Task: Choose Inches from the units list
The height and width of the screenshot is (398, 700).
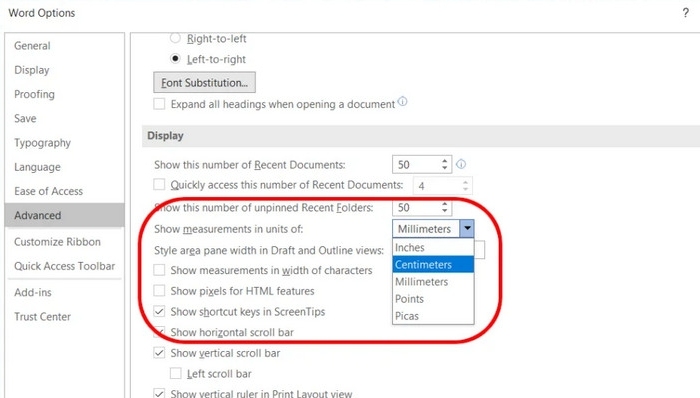Action: coord(433,247)
